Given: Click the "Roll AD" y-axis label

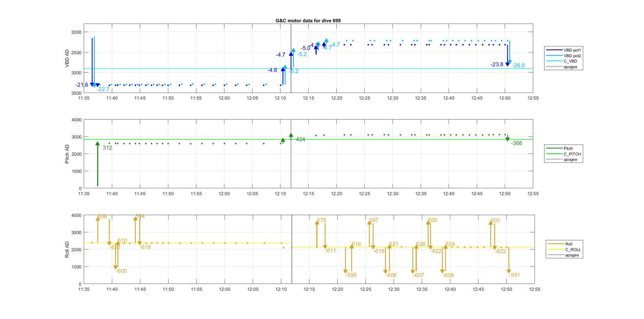Looking at the screenshot, I should point(67,249).
